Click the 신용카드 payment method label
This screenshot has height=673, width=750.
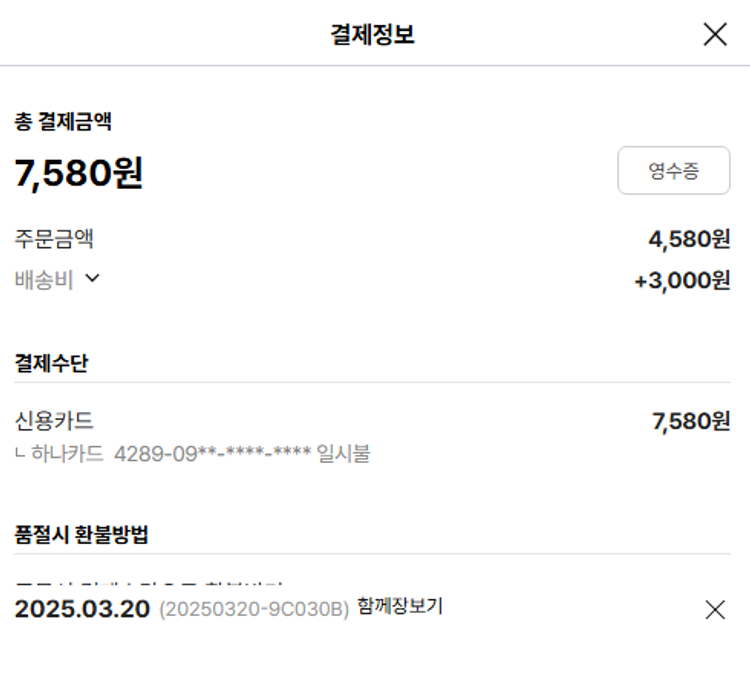click(54, 421)
